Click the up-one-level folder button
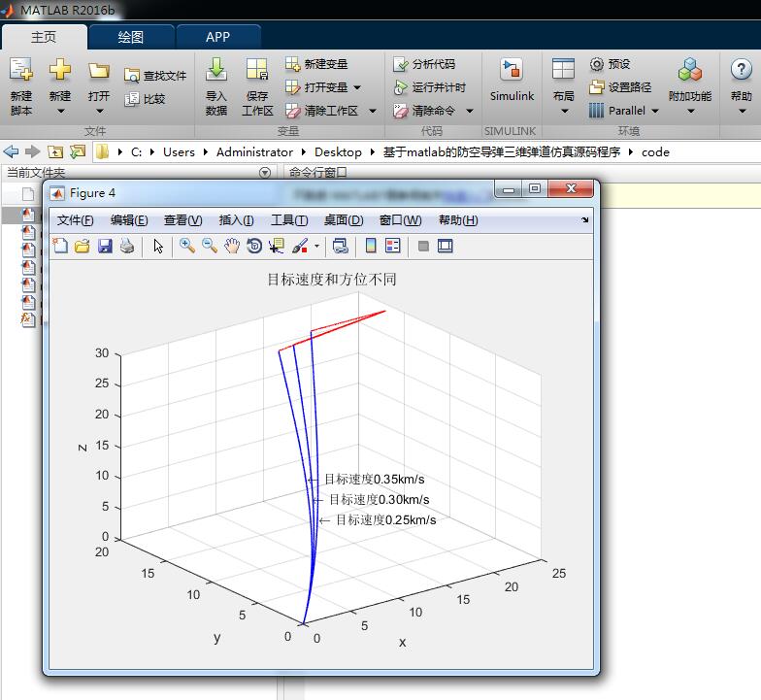Viewport: 761px width, 700px height. [55, 151]
